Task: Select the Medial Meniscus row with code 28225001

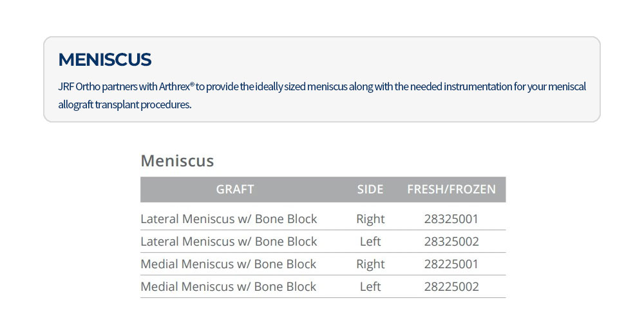Action: pos(229,264)
